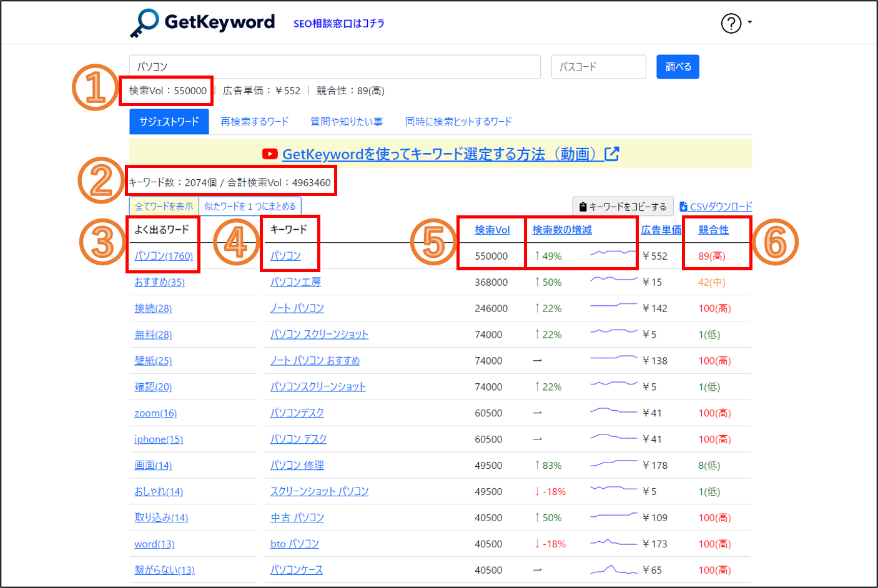Viewport: 878px width, 588px height.
Task: Click the YouTube icon in the banner
Action: click(x=270, y=154)
